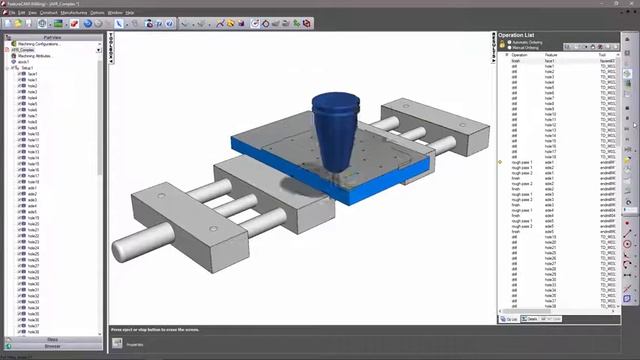This screenshot has width=640, height=360.
Task: Click the clock-like icon in main toolbar
Action: [255, 23]
